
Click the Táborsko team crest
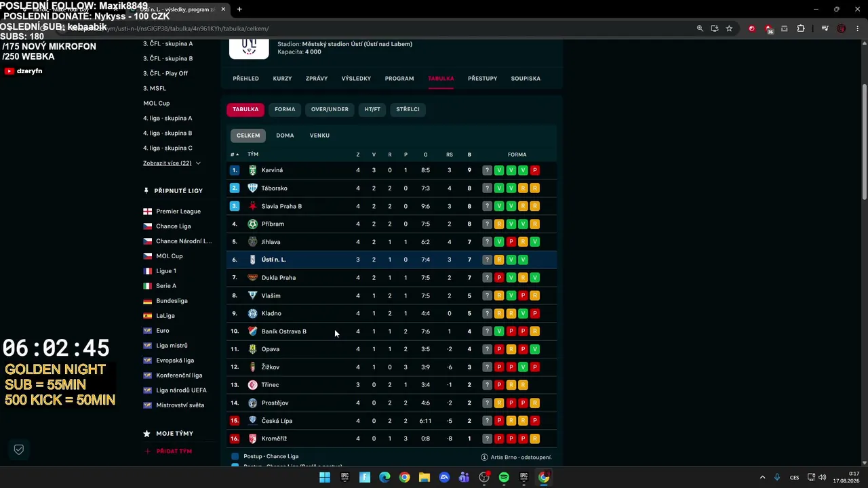[253, 188]
